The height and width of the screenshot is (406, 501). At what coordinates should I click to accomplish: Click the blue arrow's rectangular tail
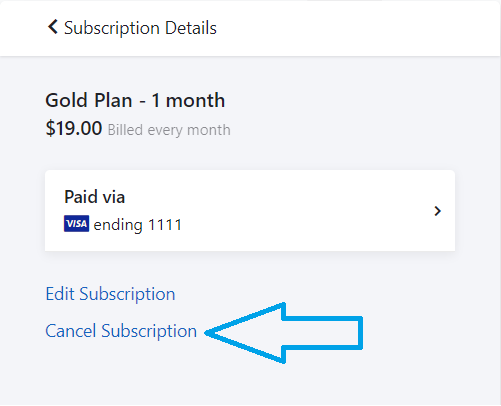[323, 333]
